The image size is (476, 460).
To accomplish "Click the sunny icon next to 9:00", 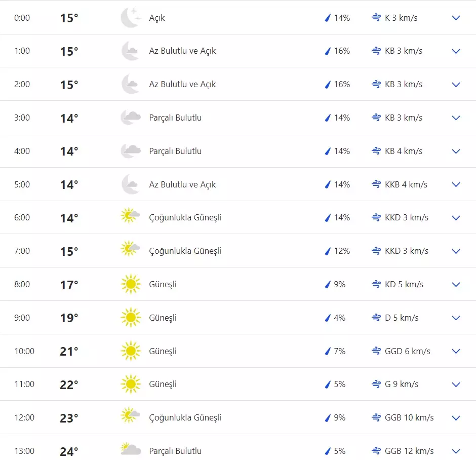I will (130, 317).
